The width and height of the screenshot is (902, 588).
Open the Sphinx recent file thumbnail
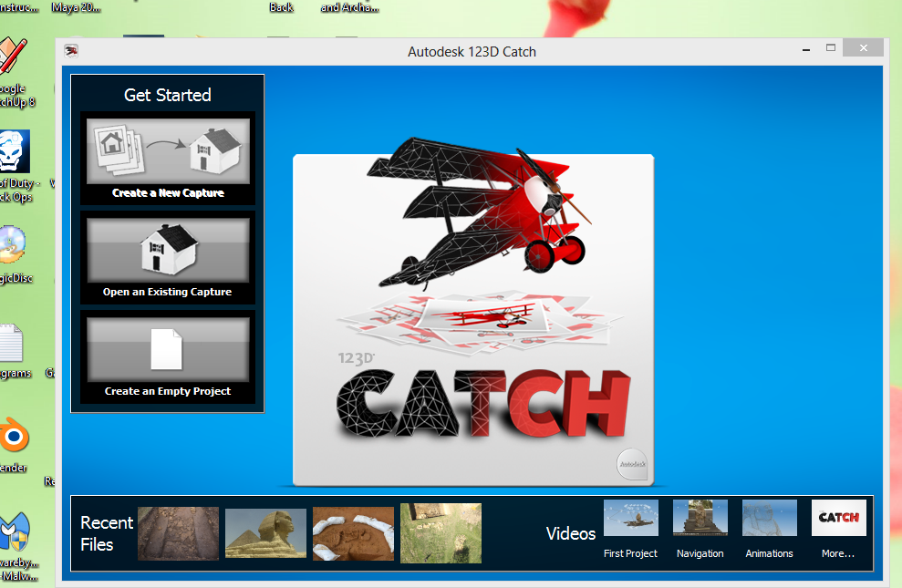265,533
